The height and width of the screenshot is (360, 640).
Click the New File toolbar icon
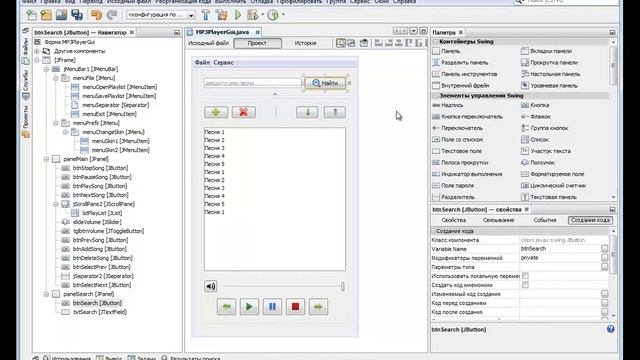pos(31,15)
